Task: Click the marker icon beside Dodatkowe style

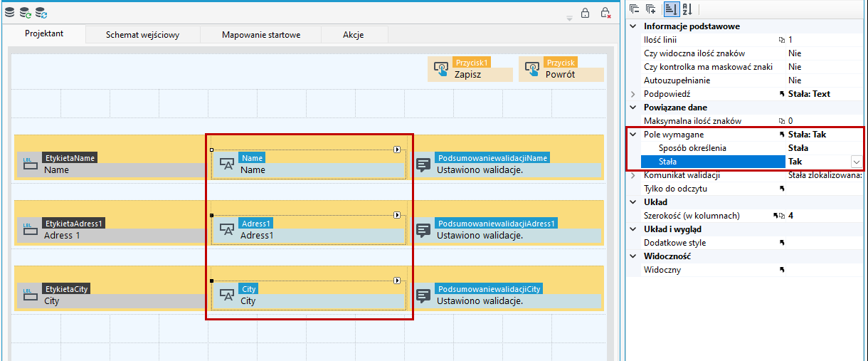Action: point(782,244)
